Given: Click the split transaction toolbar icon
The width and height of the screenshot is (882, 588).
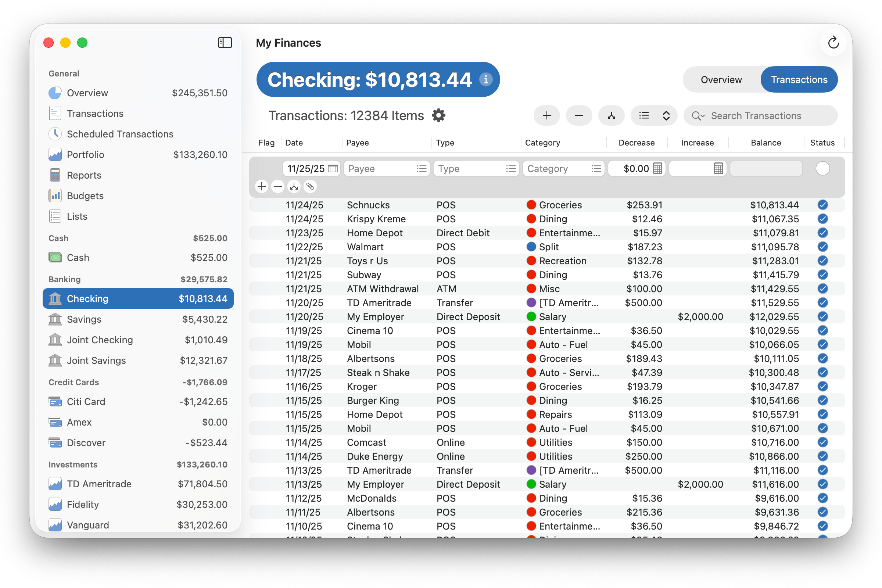Looking at the screenshot, I should pos(611,115).
